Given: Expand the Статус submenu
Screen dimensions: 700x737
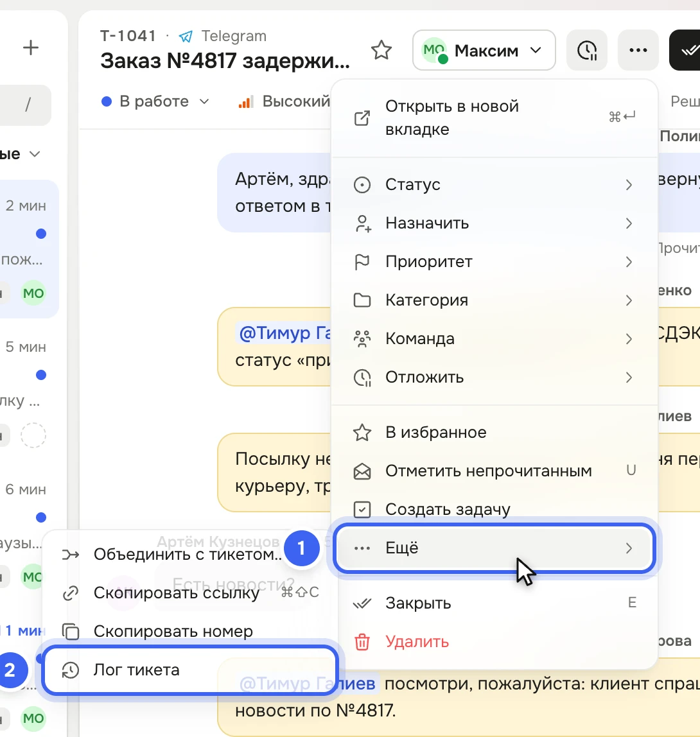Looking at the screenshot, I should [x=494, y=185].
